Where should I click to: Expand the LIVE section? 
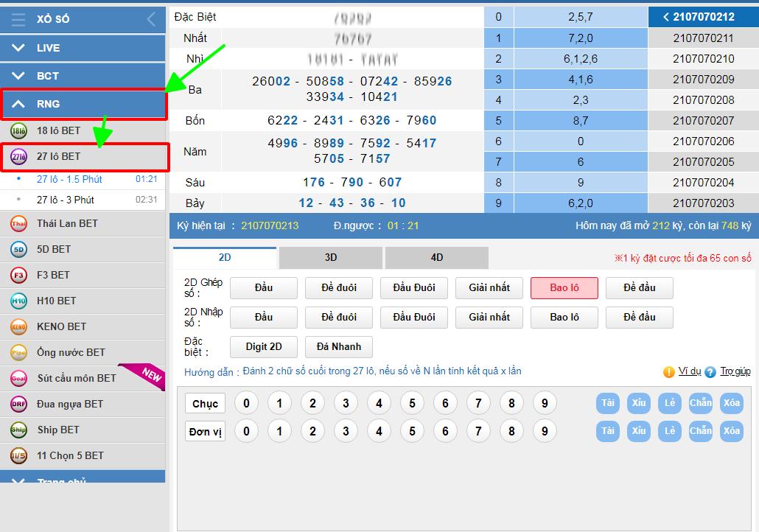point(83,48)
